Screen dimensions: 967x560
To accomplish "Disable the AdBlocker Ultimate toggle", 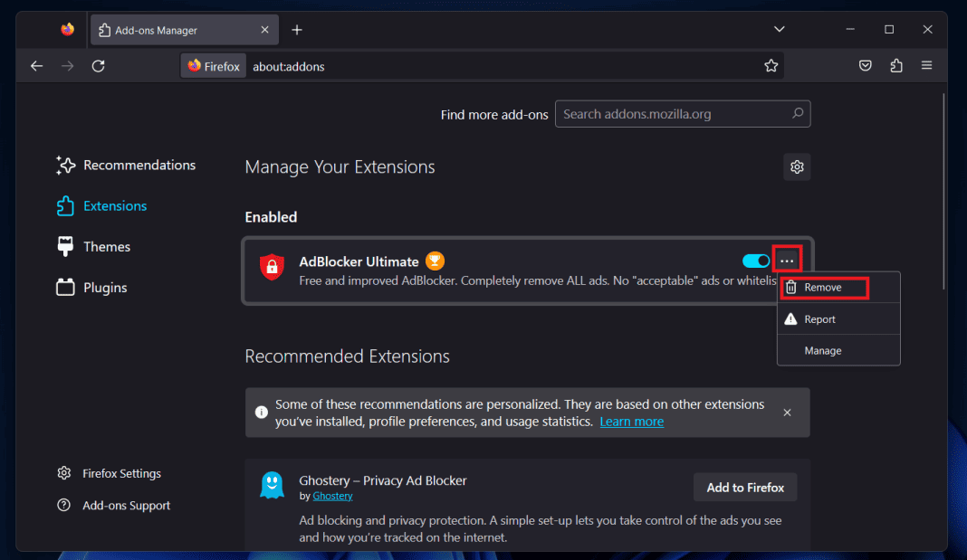I will [x=755, y=261].
